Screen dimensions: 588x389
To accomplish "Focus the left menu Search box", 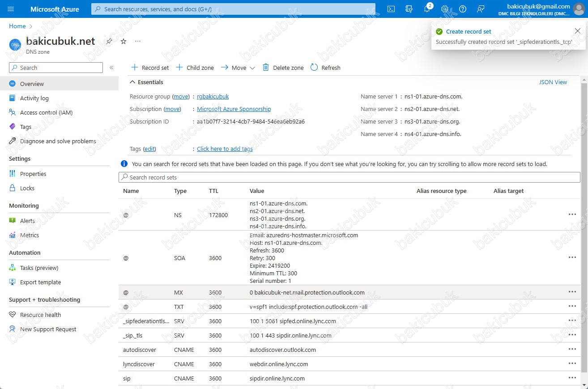I will click(x=56, y=68).
